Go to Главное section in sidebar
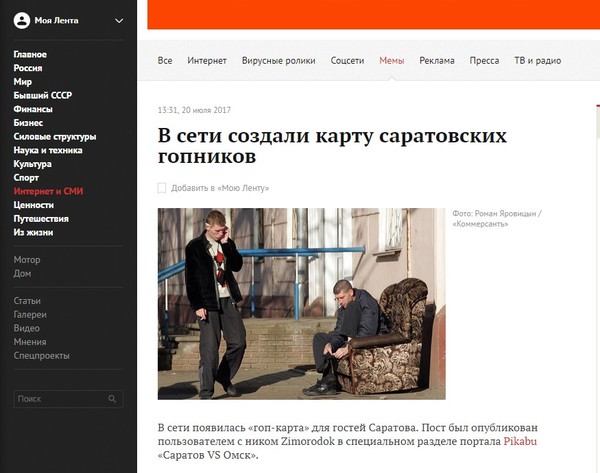 coord(30,54)
